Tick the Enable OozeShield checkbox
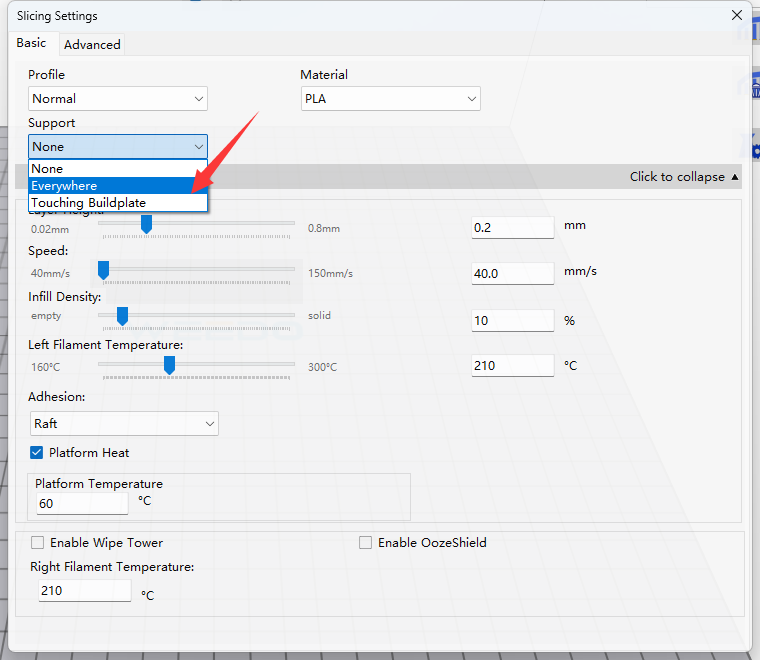 (x=366, y=543)
